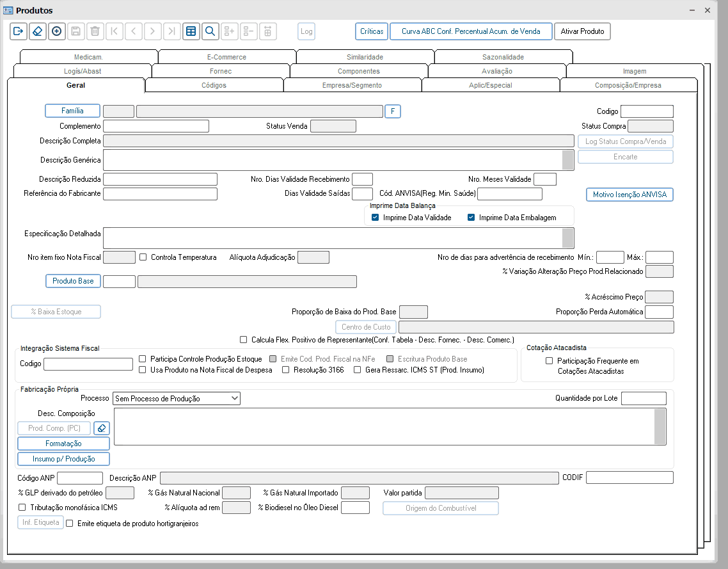
Task: Click the Descrição Reduzida input field
Action: click(x=160, y=179)
